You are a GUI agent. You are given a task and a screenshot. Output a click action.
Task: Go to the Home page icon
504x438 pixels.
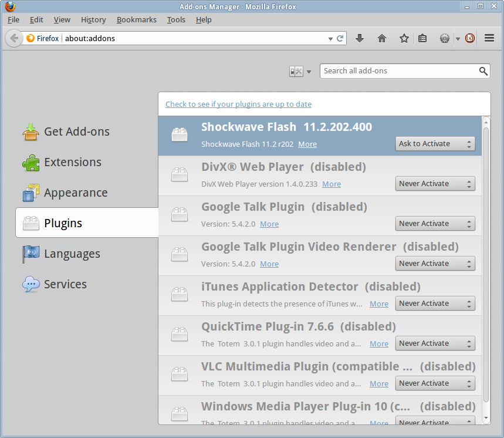382,39
